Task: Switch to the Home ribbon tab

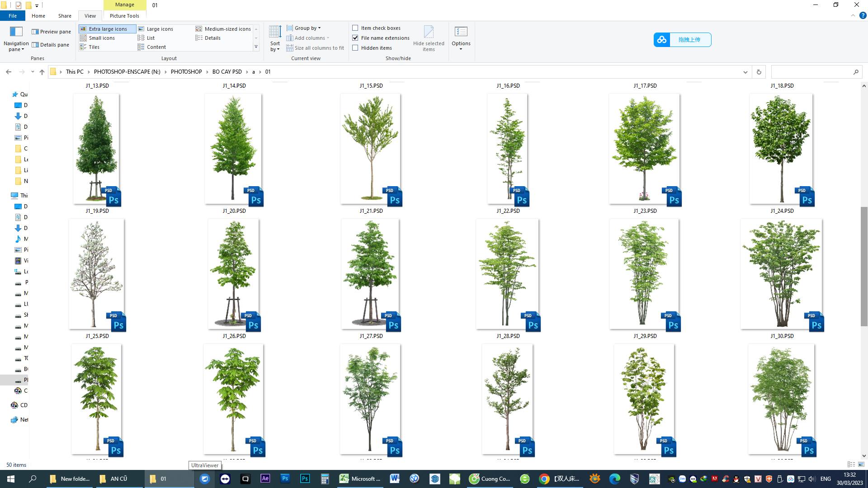Action: (38, 16)
